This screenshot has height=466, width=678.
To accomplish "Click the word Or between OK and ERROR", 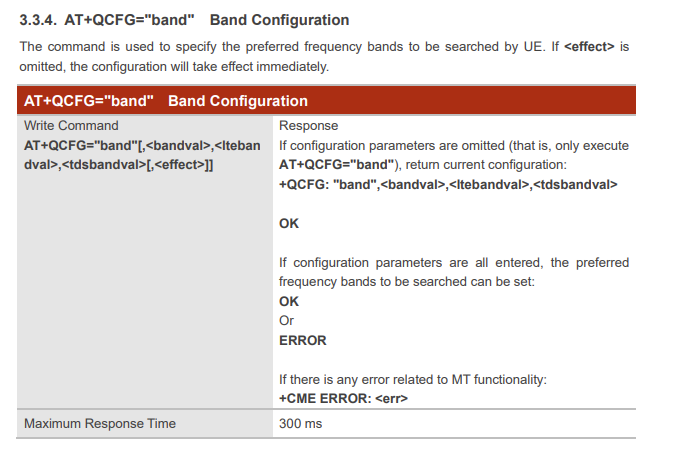I will (x=286, y=321).
